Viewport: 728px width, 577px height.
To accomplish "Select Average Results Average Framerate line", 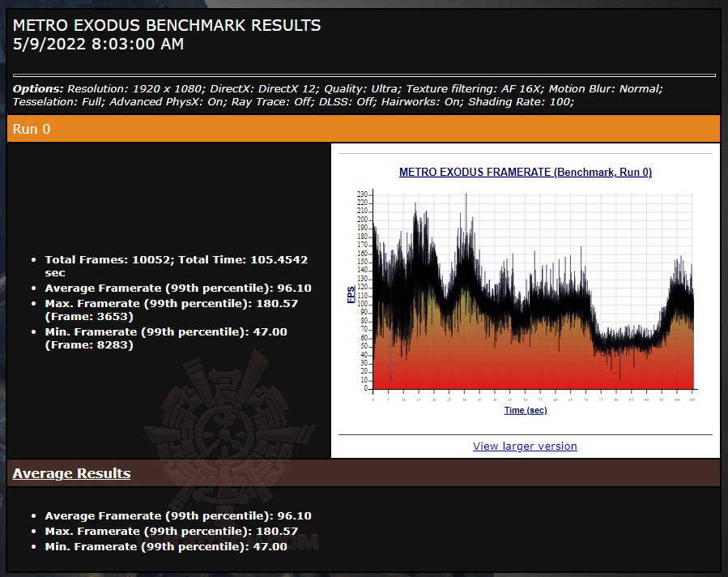I will [178, 515].
